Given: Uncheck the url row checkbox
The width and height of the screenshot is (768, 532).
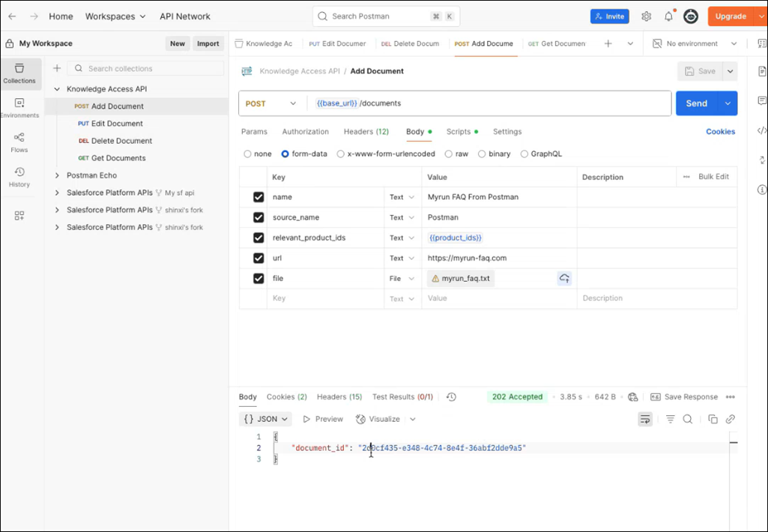Looking at the screenshot, I should click(x=258, y=259).
